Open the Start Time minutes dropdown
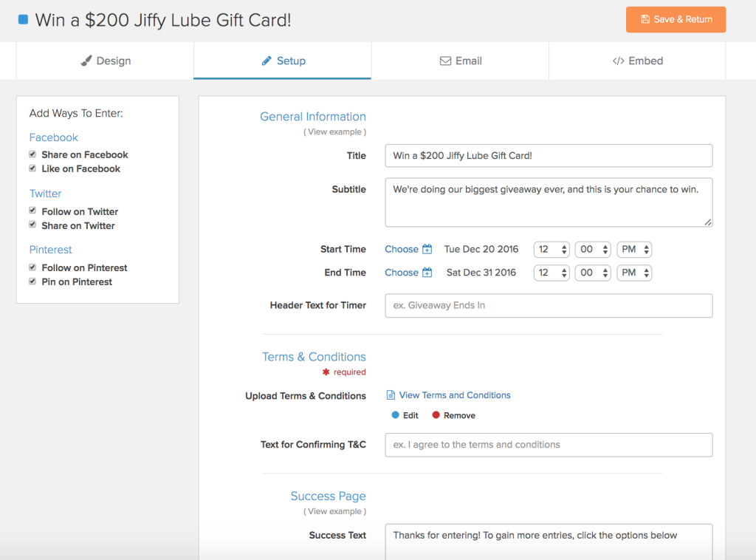The height and width of the screenshot is (560, 756). coord(593,250)
